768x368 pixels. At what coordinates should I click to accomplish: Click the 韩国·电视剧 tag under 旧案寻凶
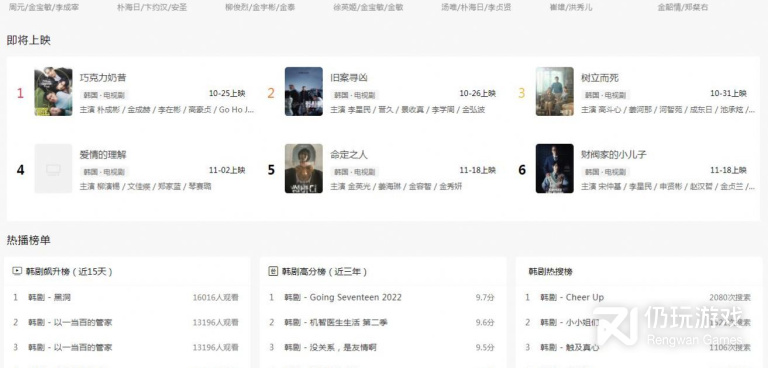point(355,95)
